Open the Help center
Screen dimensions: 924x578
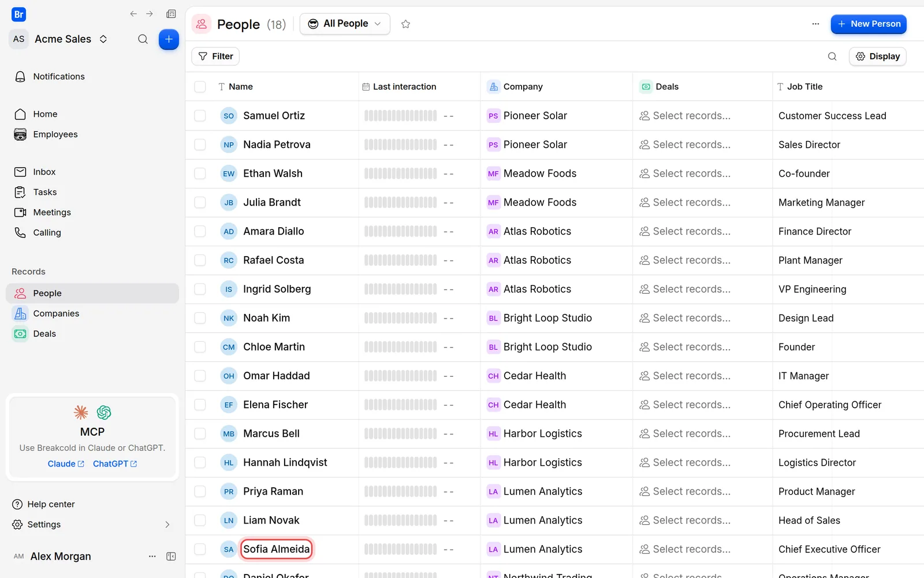point(43,504)
